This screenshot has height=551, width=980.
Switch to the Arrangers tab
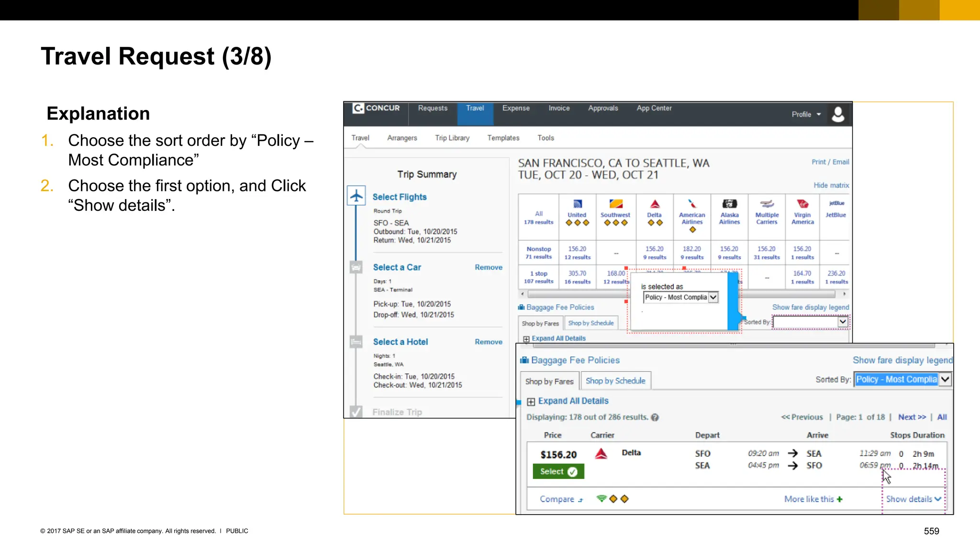click(x=402, y=138)
